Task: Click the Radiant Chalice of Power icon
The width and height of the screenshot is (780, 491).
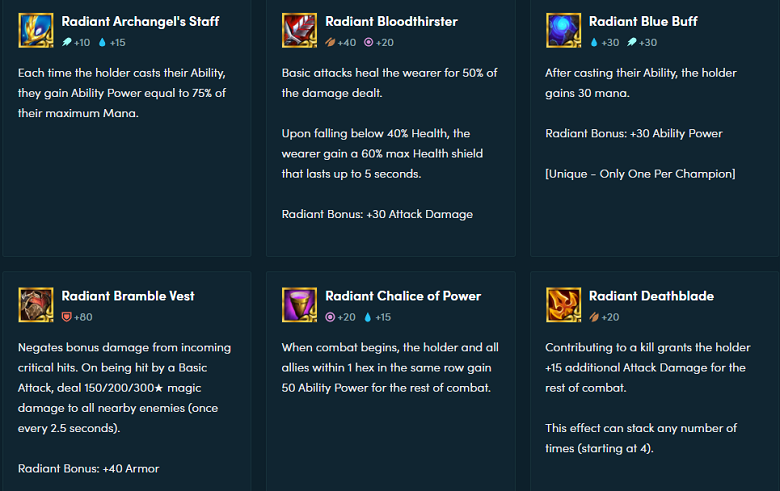Action: [x=299, y=305]
